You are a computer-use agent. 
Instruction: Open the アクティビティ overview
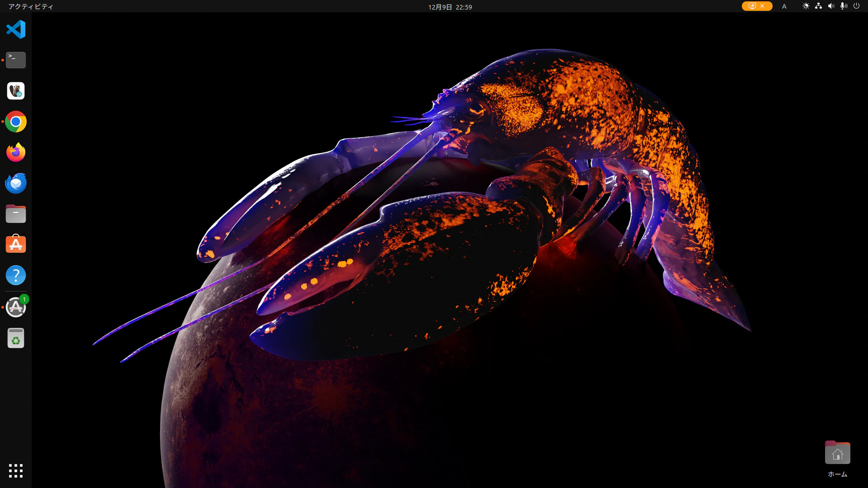tap(31, 6)
